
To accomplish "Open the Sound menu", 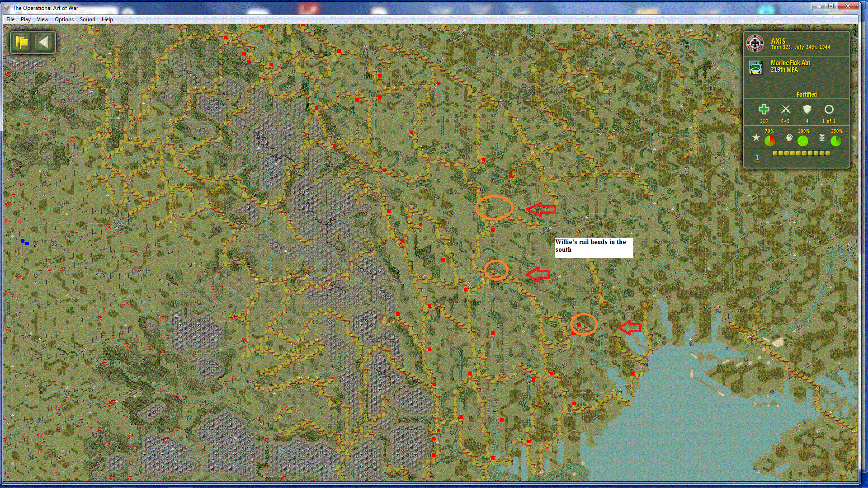I will click(87, 19).
